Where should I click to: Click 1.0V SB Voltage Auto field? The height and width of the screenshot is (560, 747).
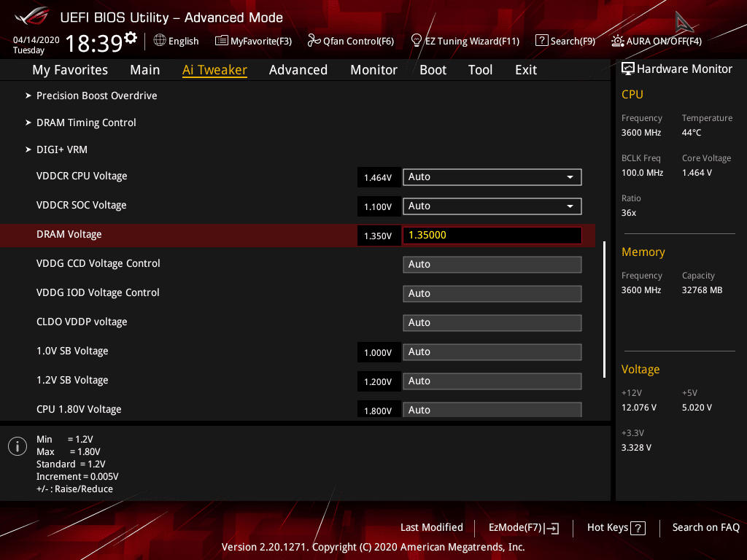point(492,352)
